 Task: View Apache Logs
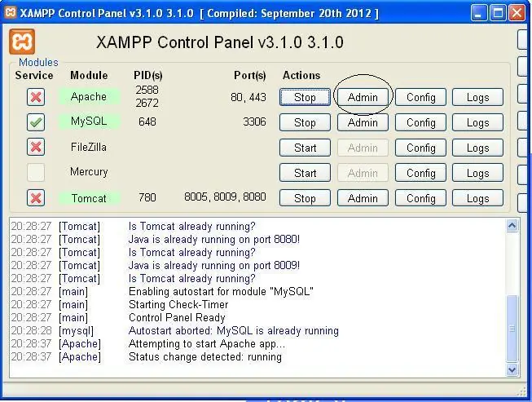click(x=477, y=98)
